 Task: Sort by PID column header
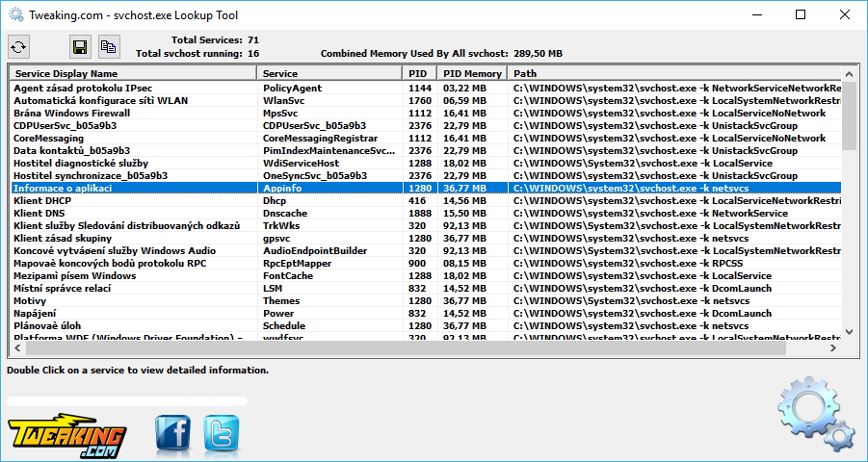click(420, 73)
